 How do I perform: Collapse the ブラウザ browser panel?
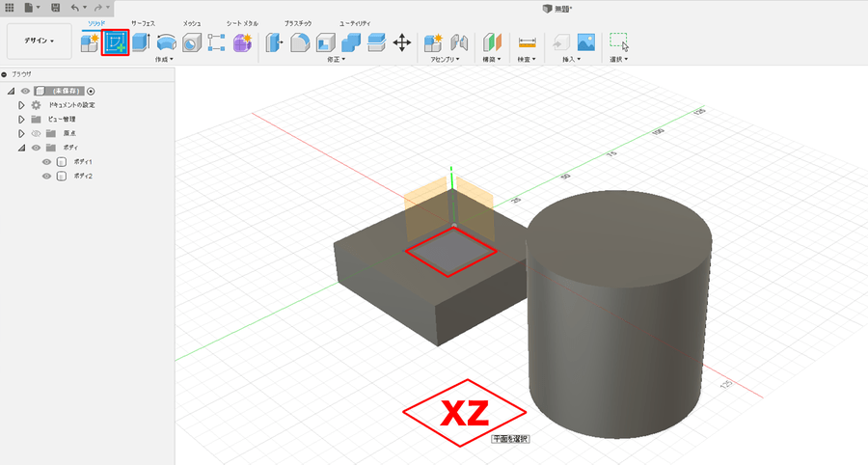(x=5, y=74)
